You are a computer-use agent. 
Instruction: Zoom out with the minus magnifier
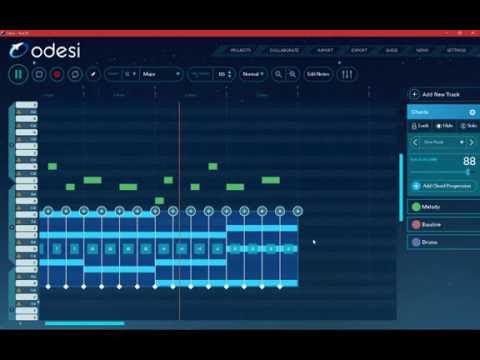[278, 74]
